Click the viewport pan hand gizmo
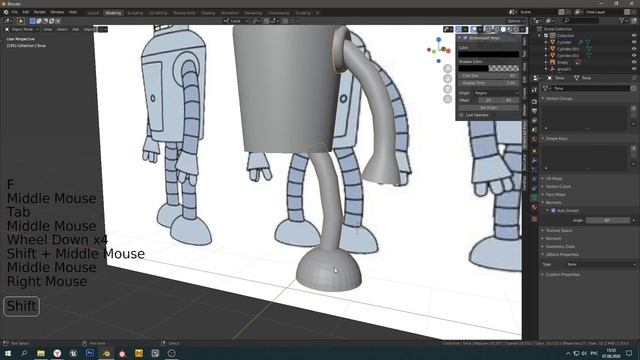 [447, 78]
